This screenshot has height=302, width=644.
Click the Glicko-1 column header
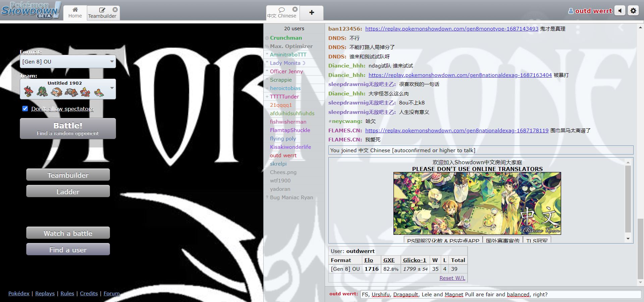[x=415, y=260]
